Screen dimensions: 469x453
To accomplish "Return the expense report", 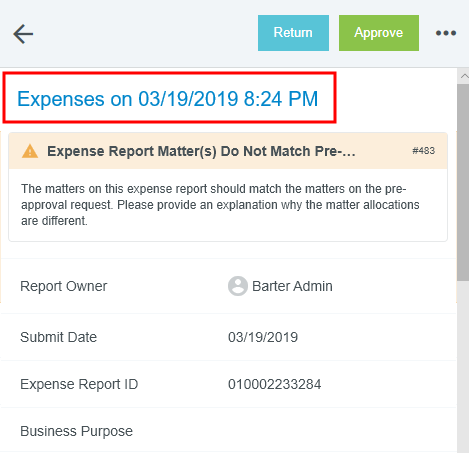I will point(293,33).
